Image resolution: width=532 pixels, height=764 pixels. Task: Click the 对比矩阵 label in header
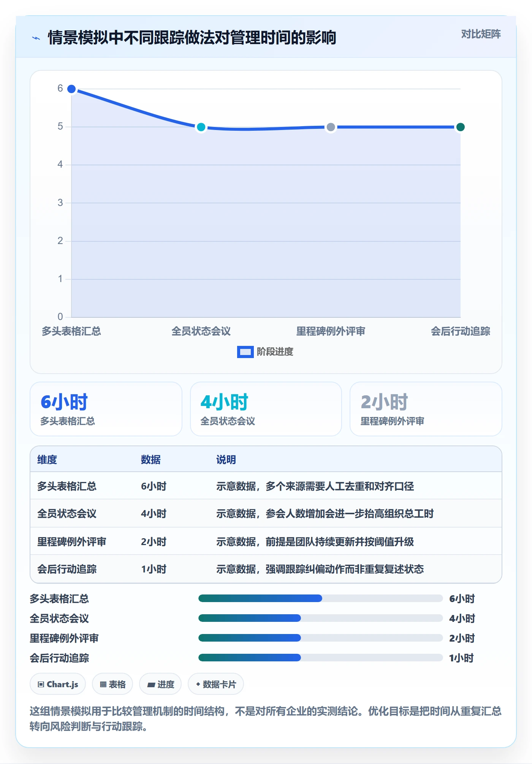[481, 34]
